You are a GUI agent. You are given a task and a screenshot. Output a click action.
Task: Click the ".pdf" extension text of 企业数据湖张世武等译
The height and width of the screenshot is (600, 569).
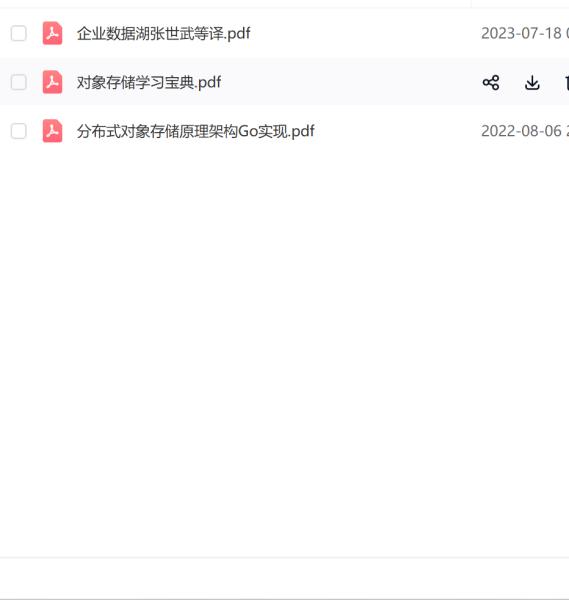click(238, 34)
